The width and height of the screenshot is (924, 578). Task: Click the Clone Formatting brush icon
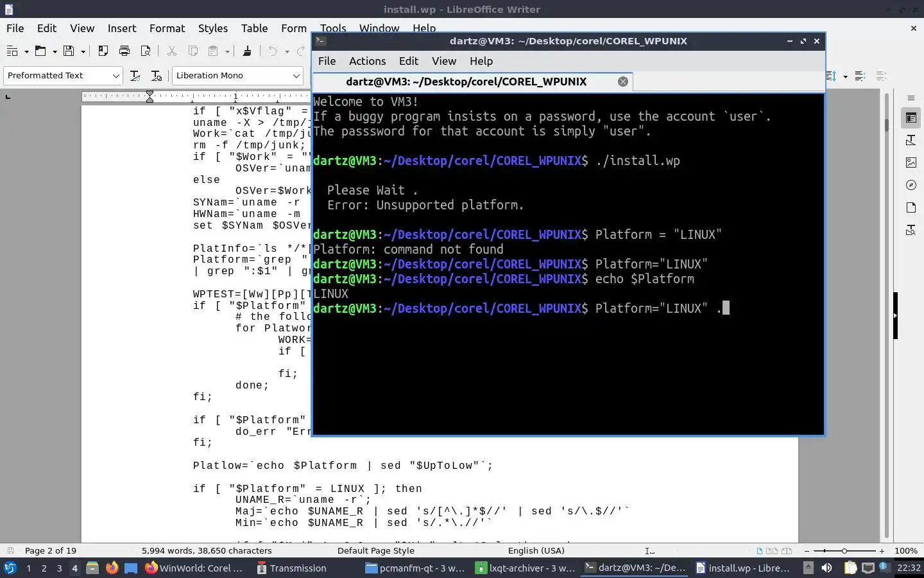[x=247, y=51]
